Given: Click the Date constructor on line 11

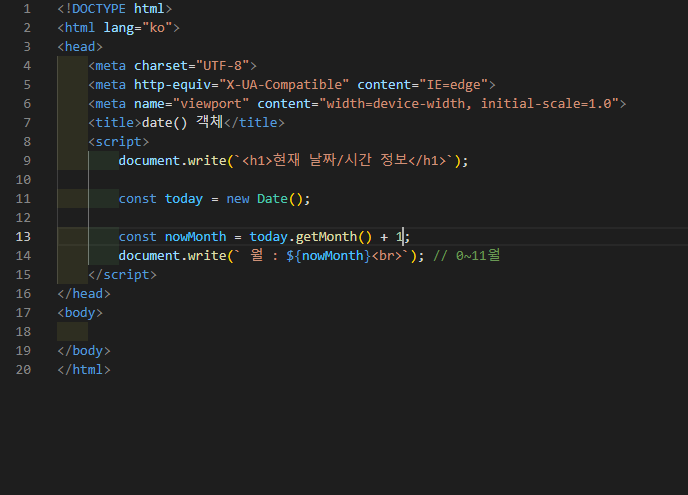Looking at the screenshot, I should coord(272,199).
